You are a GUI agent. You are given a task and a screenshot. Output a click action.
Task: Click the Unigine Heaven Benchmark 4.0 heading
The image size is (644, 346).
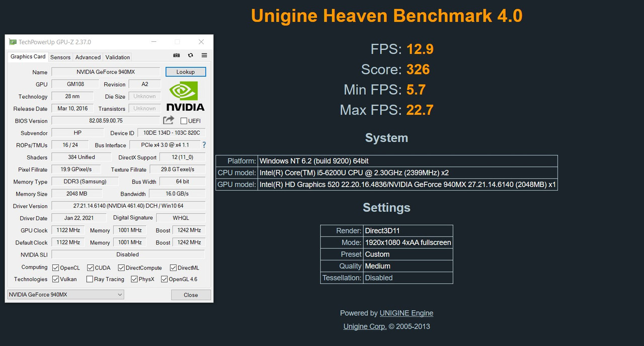click(386, 16)
